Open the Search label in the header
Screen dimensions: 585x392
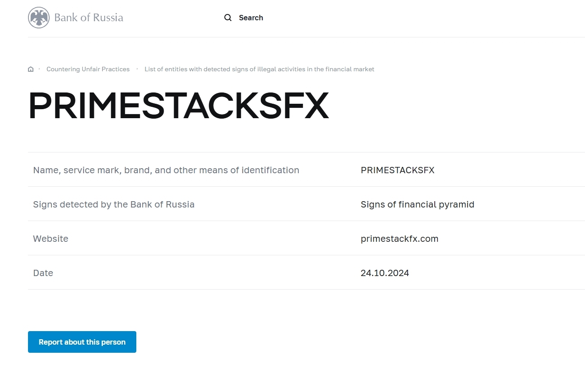coord(251,18)
